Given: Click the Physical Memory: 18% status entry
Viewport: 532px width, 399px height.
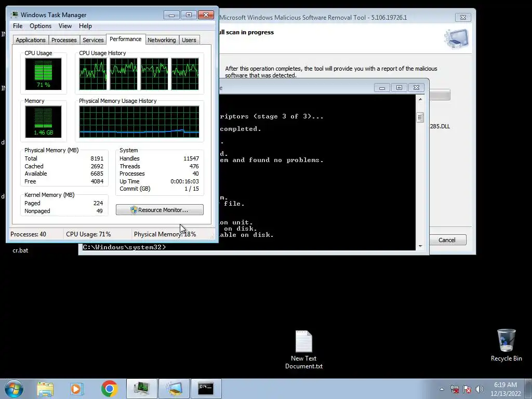Looking at the screenshot, I should 165,234.
